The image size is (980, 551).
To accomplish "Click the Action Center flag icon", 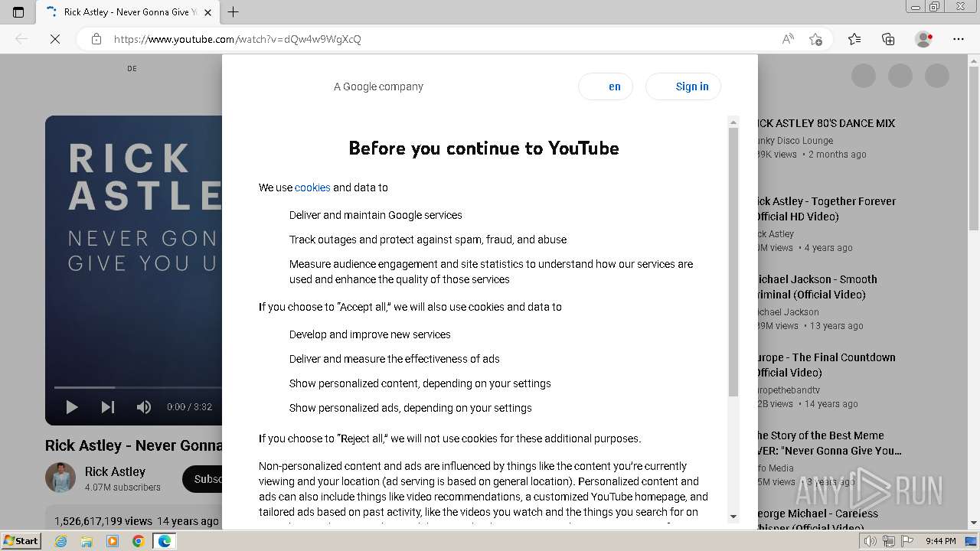I will click(906, 541).
